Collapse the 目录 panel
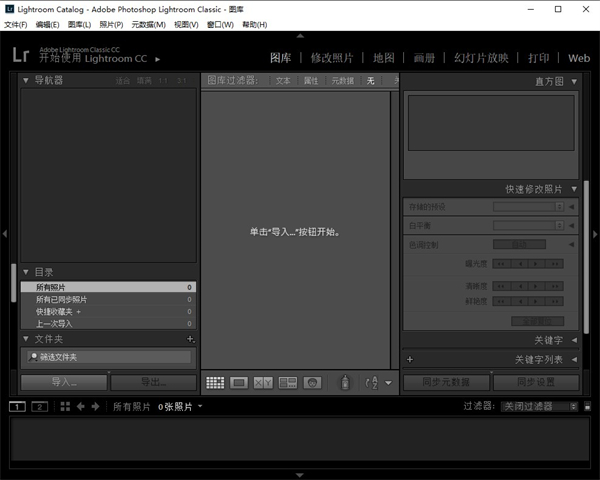This screenshot has height=480, width=600. (x=26, y=272)
